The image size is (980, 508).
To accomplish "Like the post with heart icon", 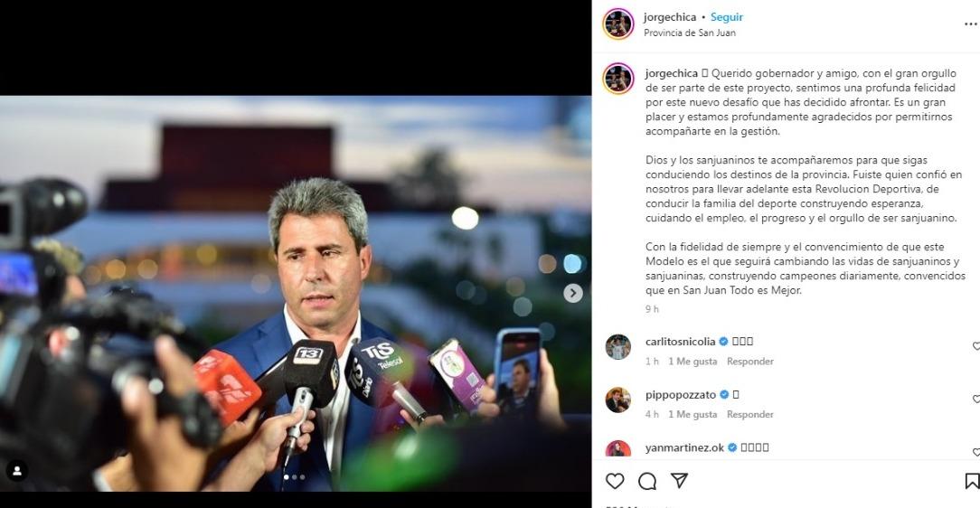I will tap(615, 481).
